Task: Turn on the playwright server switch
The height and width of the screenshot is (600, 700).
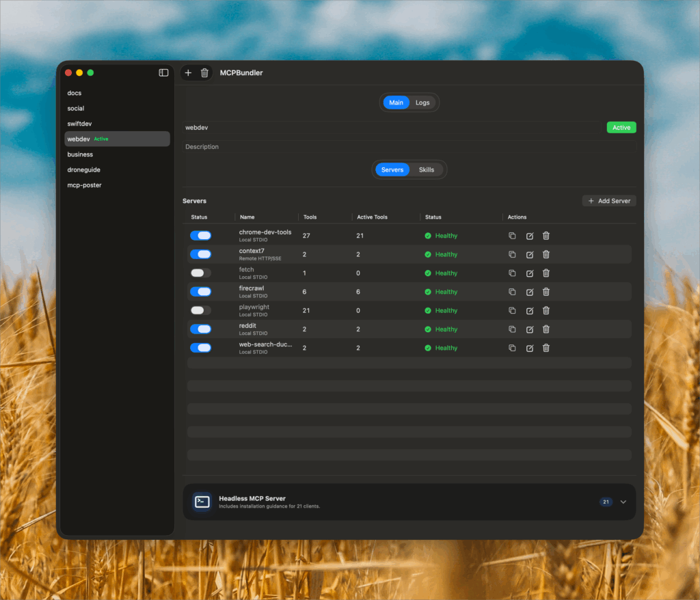Action: (200, 311)
